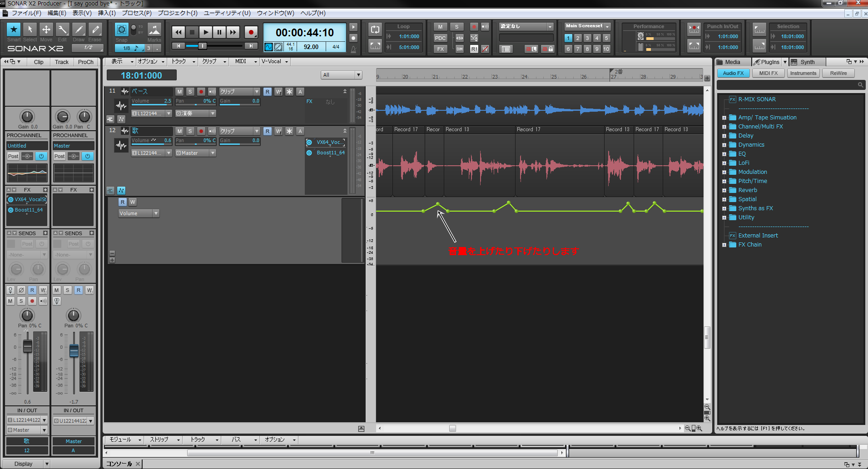Toggle the Snap grid button
This screenshot has width=868, height=469.
point(121,30)
